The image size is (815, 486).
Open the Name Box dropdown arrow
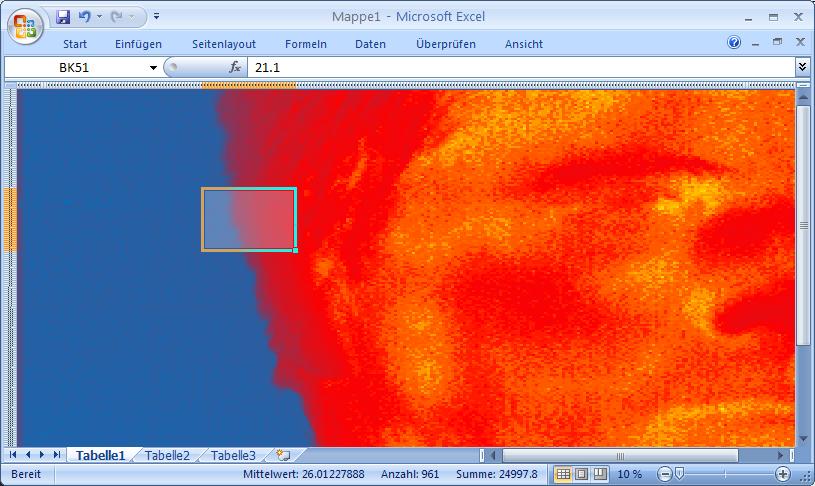[x=153, y=67]
